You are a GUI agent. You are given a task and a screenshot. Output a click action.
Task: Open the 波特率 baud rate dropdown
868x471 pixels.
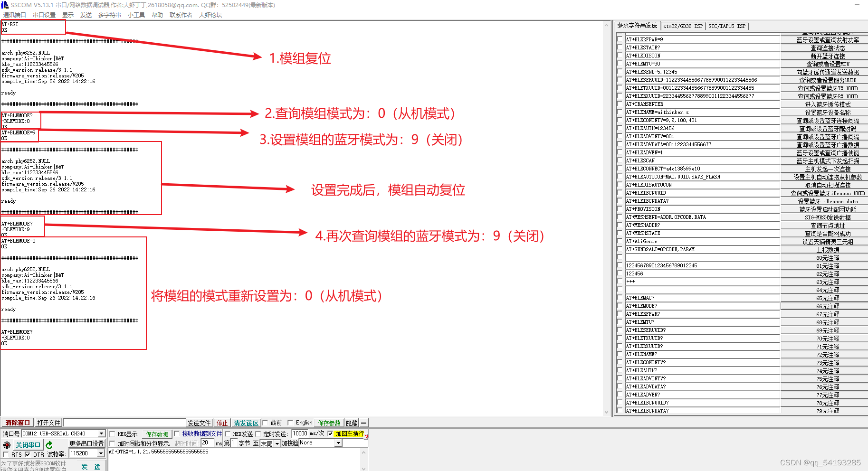click(101, 453)
